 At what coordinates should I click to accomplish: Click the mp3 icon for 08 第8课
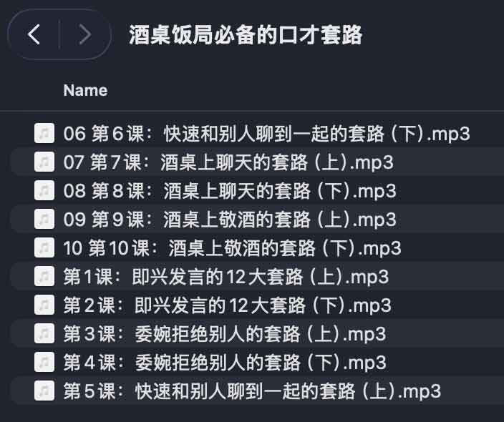point(44,190)
